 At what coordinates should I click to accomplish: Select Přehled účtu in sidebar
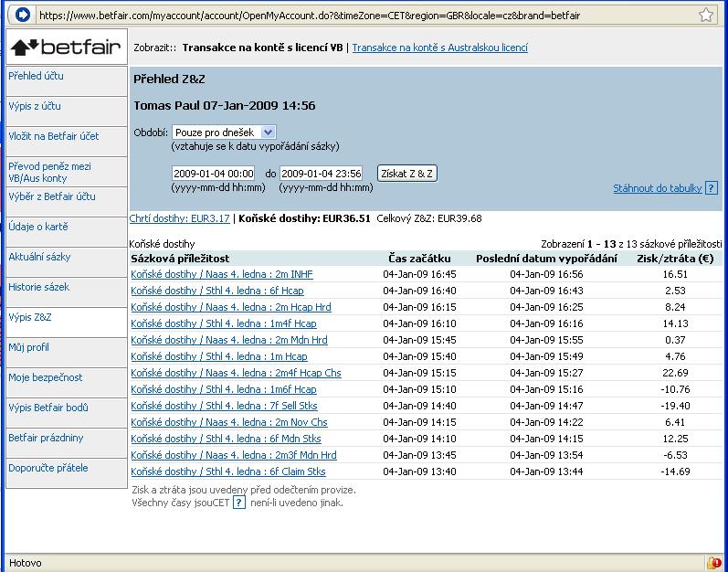[67, 80]
